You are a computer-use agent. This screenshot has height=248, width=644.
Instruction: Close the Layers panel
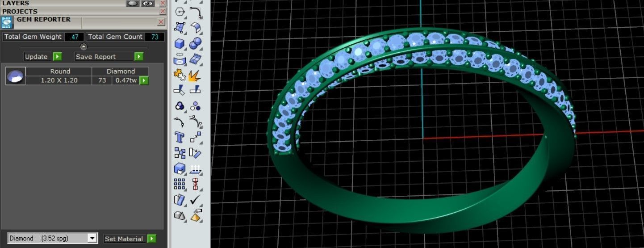163,3
